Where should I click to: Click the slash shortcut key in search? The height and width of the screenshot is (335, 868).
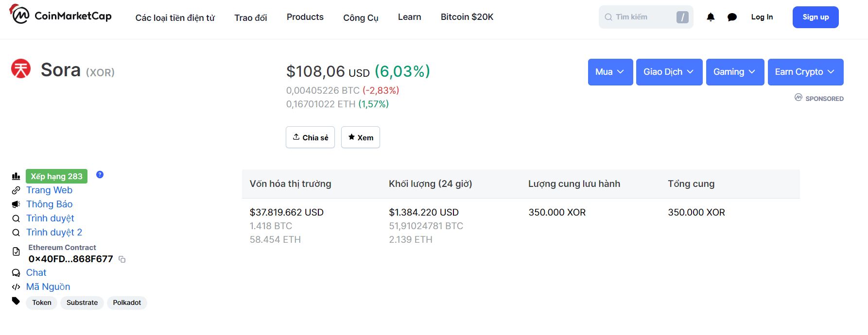682,17
